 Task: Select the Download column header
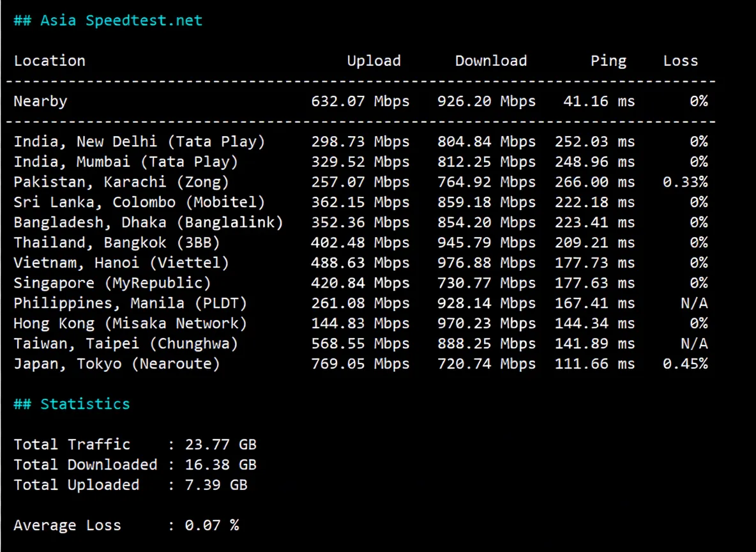(490, 60)
